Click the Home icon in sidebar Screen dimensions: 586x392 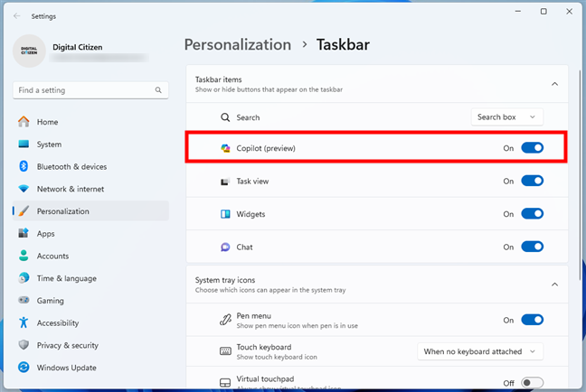click(x=24, y=122)
